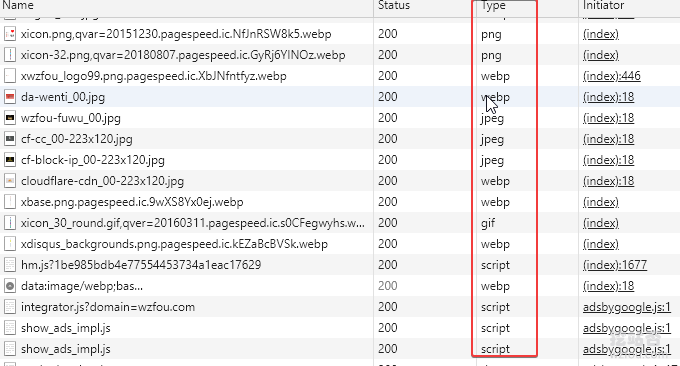The height and width of the screenshot is (366, 680).
Task: Click the file icon for xicon-32.png row
Action: (x=10, y=55)
